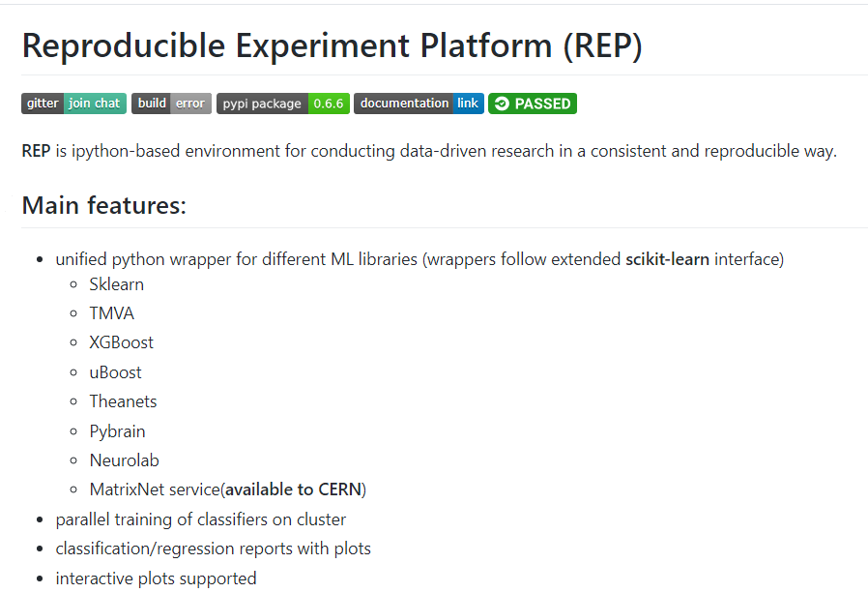
Task: Click the gitter join chat badge
Action: tap(73, 104)
